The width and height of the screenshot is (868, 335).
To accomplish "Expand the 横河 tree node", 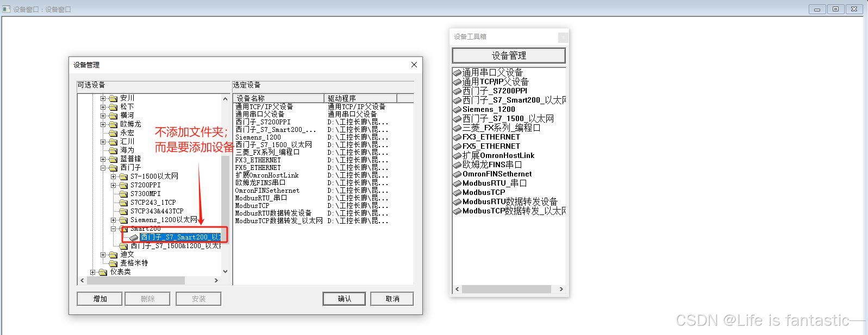I will coord(103,116).
